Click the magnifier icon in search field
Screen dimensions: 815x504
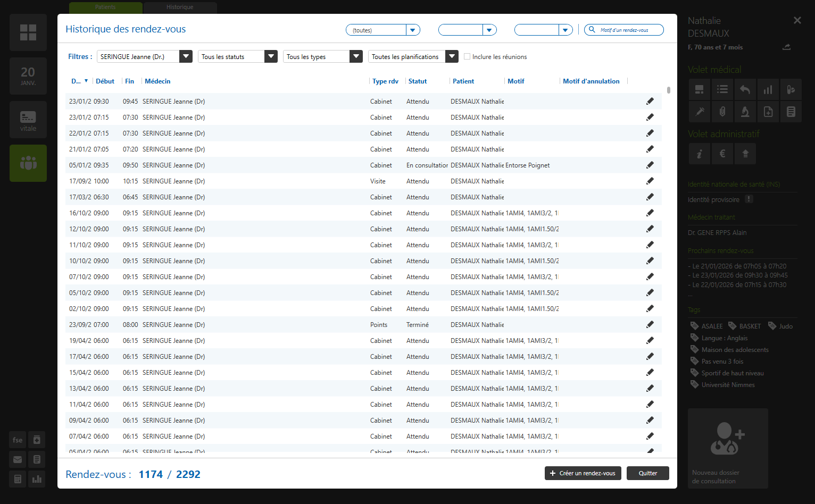(592, 30)
